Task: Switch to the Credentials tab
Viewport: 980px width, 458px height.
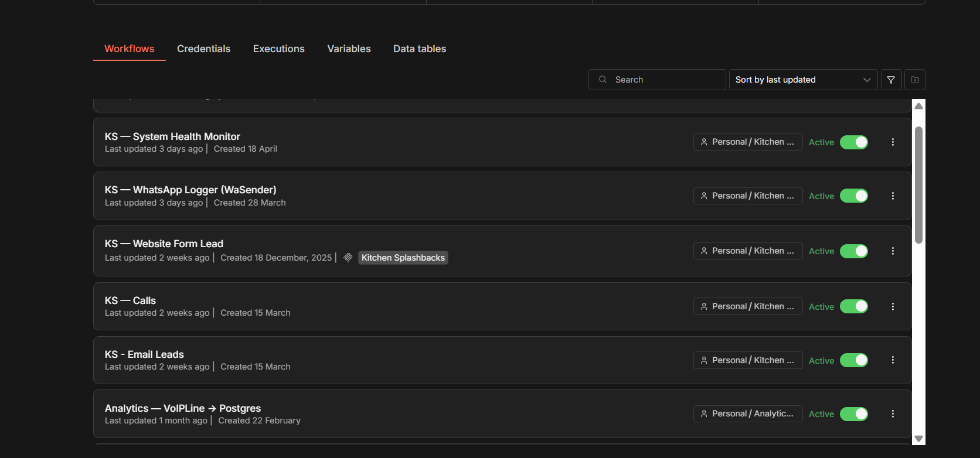Action: click(x=203, y=49)
